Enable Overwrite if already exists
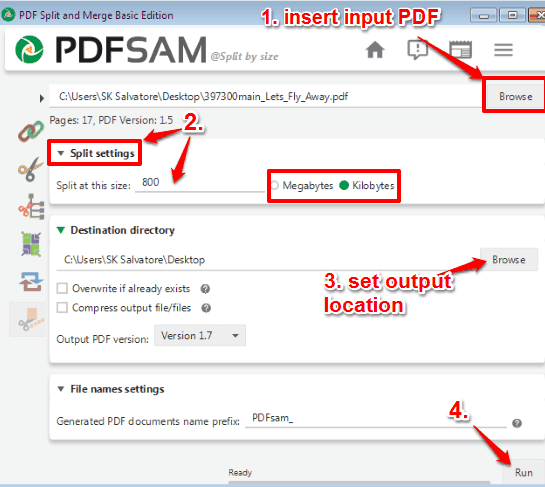 tap(62, 289)
